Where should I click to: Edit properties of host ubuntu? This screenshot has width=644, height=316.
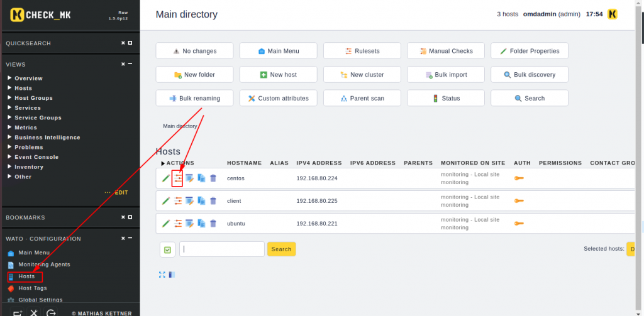tap(166, 223)
